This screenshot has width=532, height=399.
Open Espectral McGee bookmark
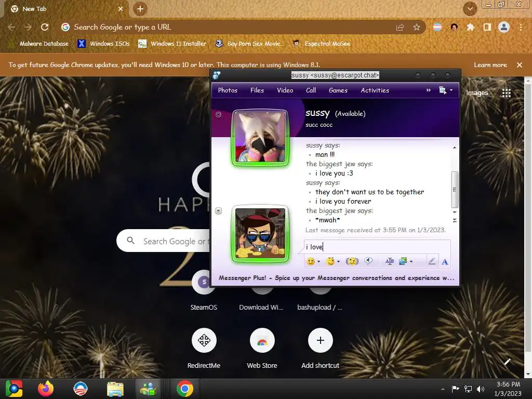(322, 44)
